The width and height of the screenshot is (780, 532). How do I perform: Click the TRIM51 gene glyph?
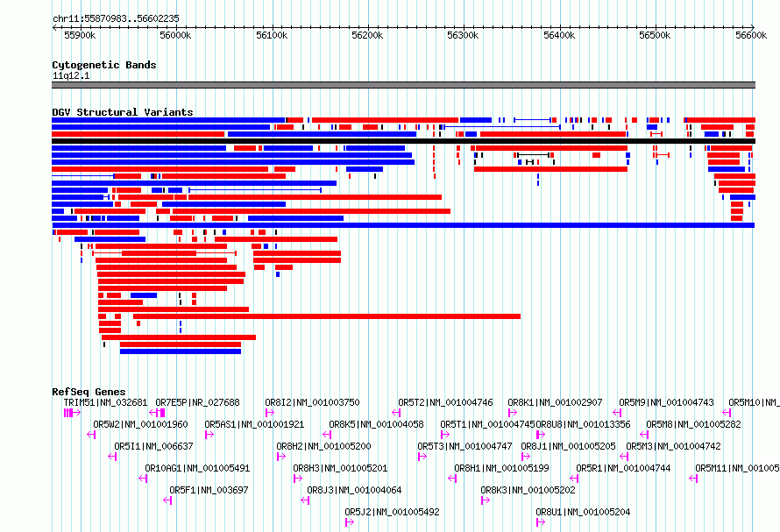[72, 413]
